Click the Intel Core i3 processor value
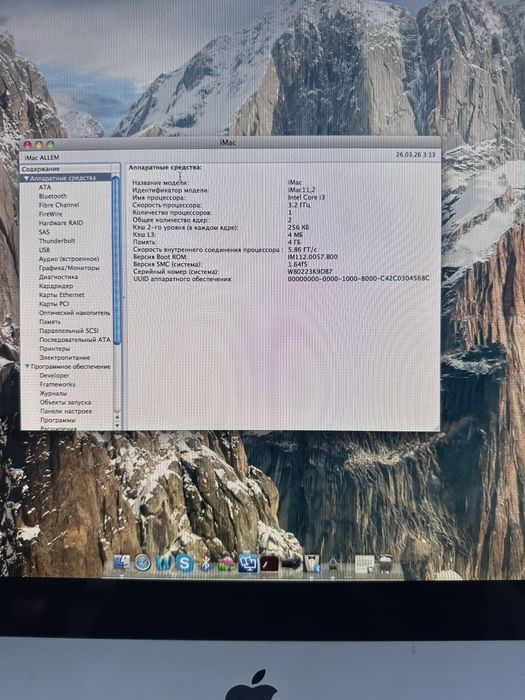 306,197
